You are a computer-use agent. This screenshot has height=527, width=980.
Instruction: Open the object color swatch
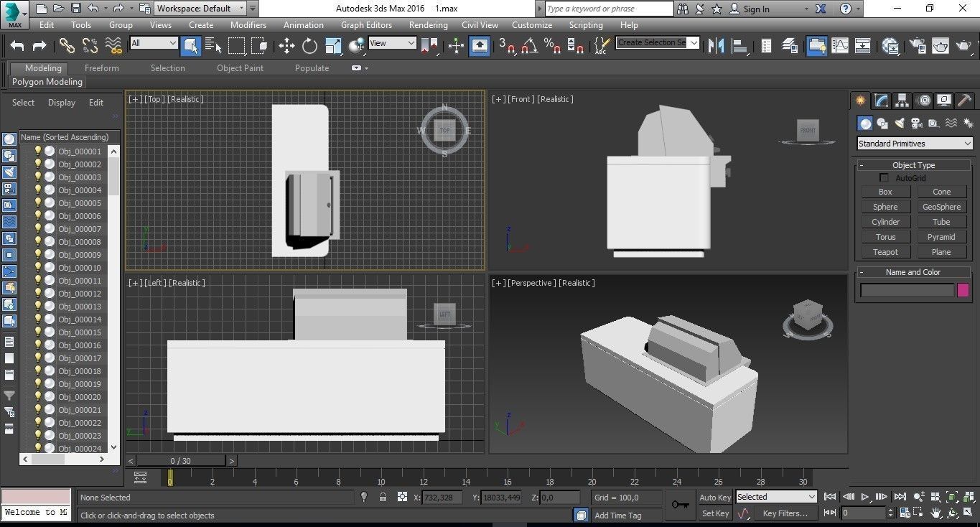pyautogui.click(x=963, y=290)
